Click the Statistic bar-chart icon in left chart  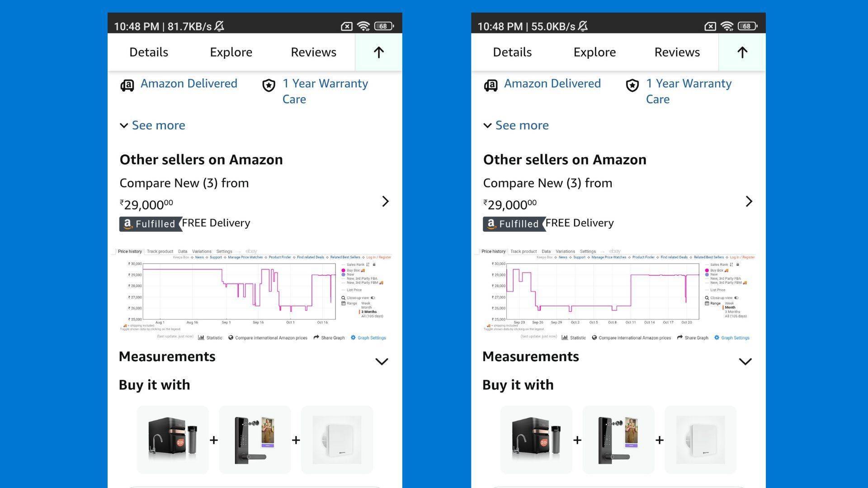(201, 338)
